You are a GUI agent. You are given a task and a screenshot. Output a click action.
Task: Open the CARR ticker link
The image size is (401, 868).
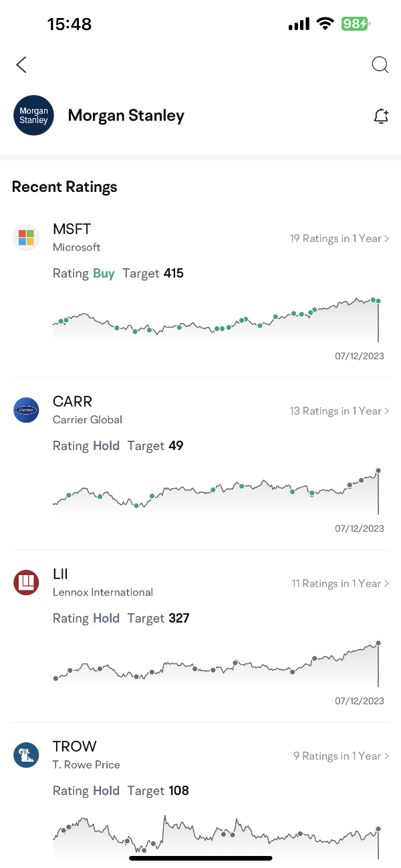pos(72,402)
